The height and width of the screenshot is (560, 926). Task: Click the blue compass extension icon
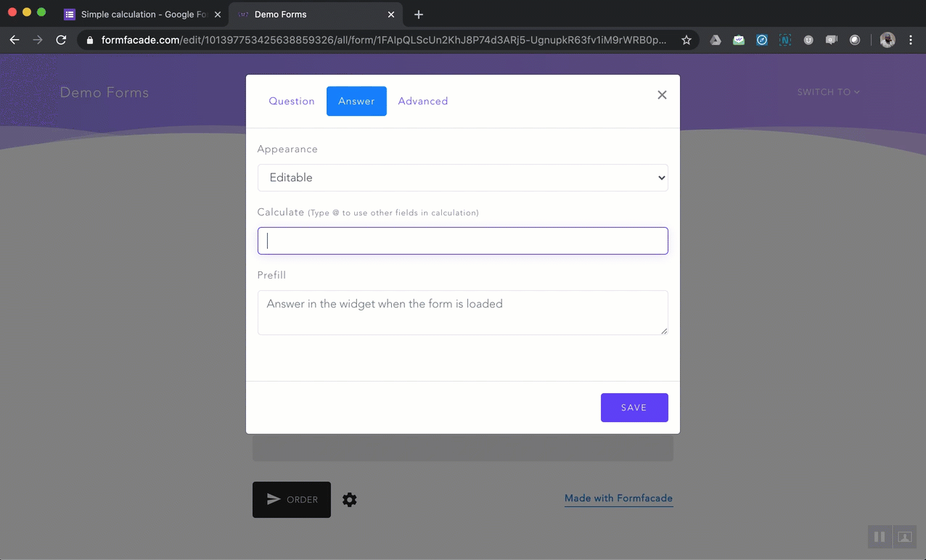[x=762, y=40]
